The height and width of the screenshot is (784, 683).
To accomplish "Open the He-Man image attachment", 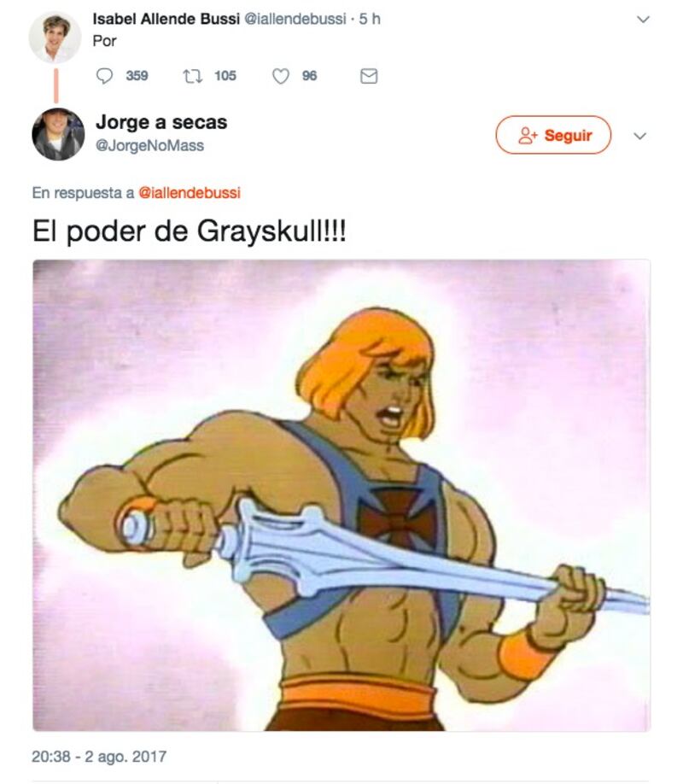I will (x=341, y=495).
